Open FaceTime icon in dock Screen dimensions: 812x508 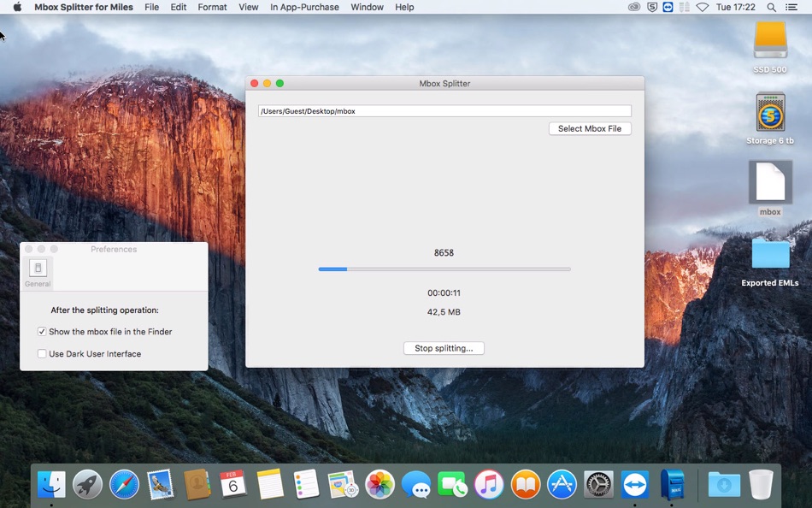point(452,484)
